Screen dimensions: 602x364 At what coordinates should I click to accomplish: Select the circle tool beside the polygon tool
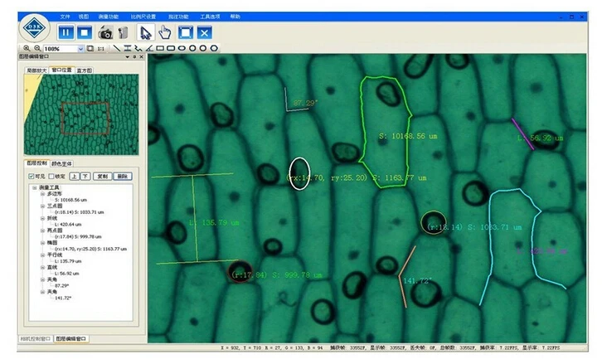203,48
